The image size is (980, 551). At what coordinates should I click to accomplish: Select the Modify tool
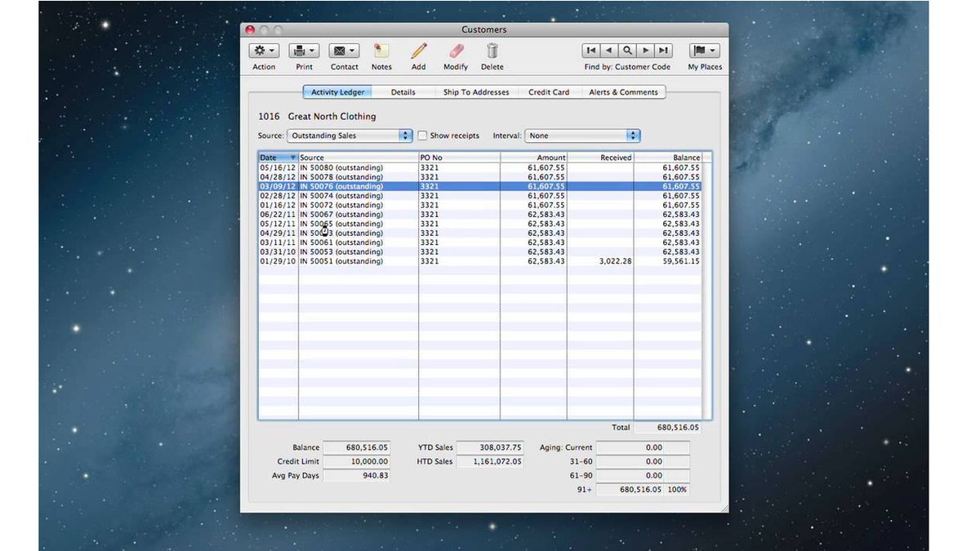(x=455, y=51)
